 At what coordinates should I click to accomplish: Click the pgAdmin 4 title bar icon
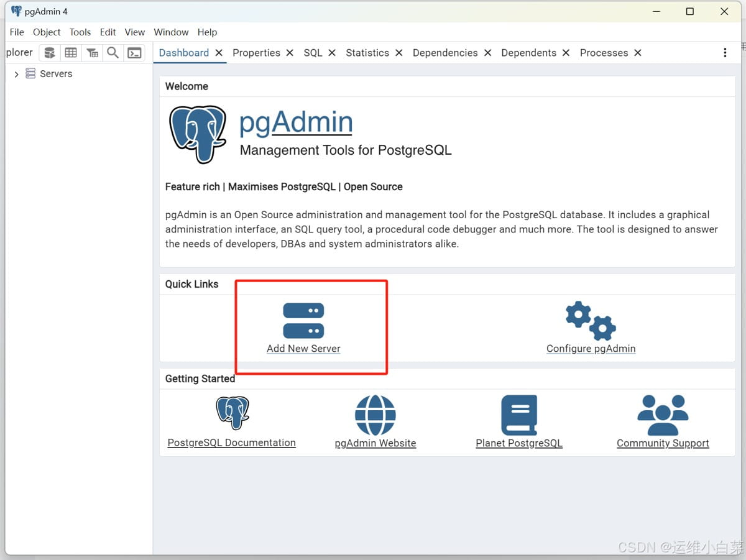click(16, 11)
